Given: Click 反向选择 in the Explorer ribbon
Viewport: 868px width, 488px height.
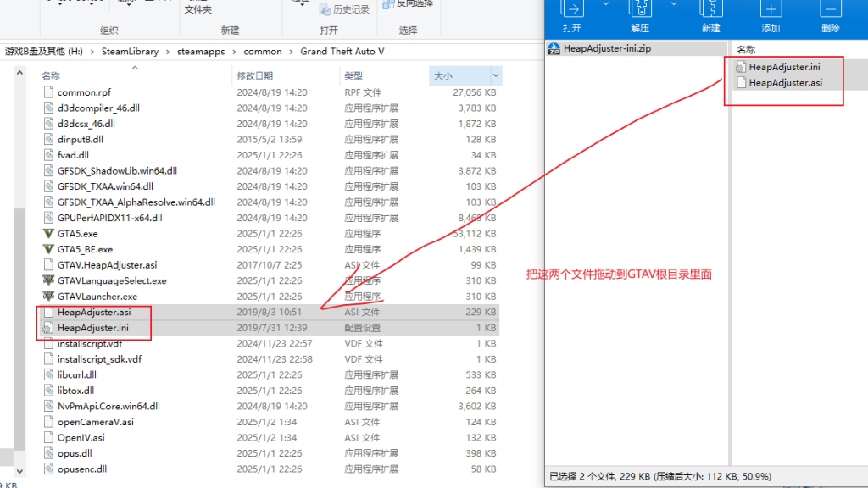Looking at the screenshot, I should point(408,4).
